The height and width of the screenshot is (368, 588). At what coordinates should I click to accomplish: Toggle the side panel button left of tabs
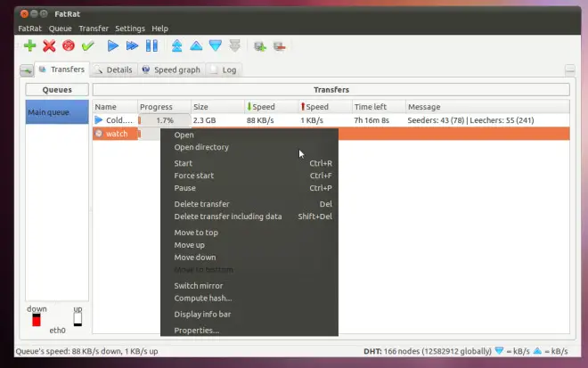click(26, 70)
